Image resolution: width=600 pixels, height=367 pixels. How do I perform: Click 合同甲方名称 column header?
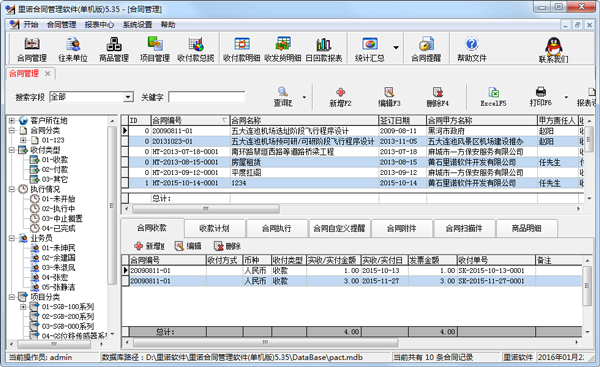click(482, 121)
